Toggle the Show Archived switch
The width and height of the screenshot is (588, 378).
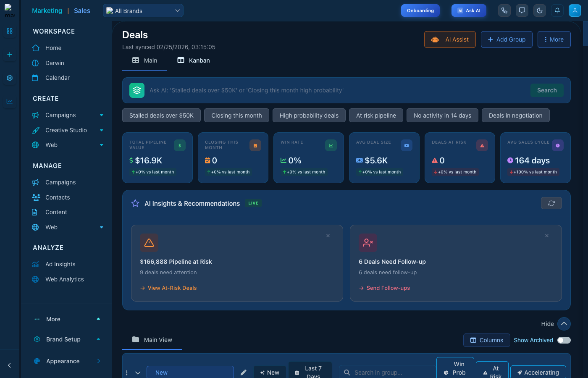point(564,340)
